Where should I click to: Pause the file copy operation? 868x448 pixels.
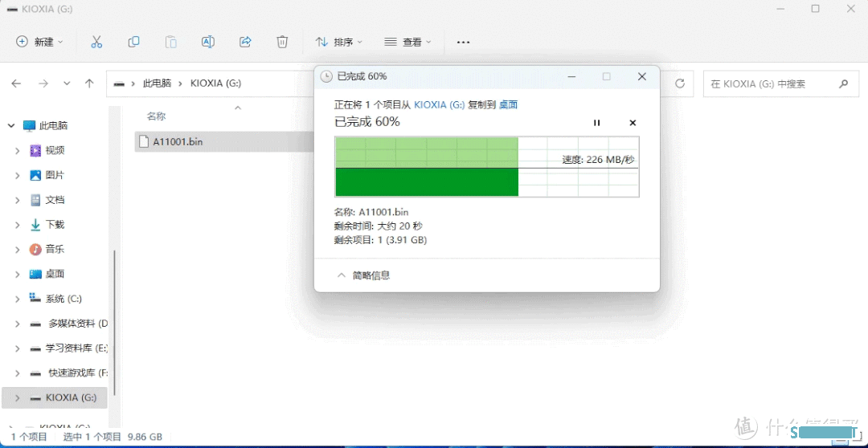coord(596,123)
